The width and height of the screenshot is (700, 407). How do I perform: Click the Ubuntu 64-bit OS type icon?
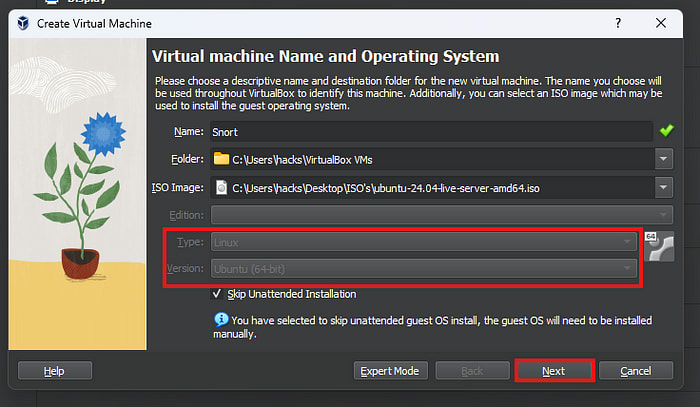(659, 246)
